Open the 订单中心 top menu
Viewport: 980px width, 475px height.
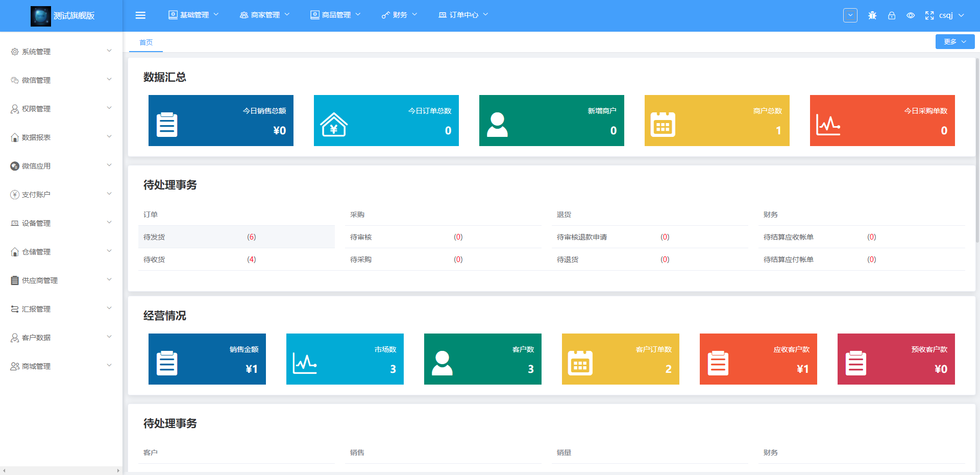coord(463,15)
